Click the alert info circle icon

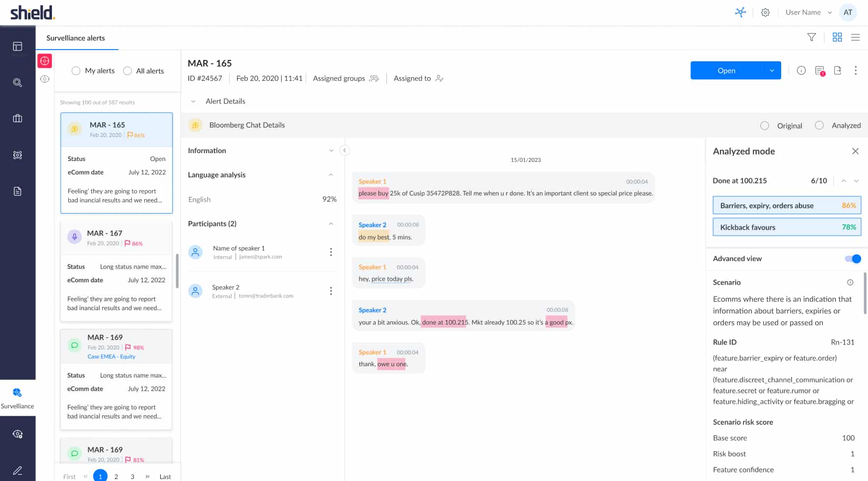point(801,71)
